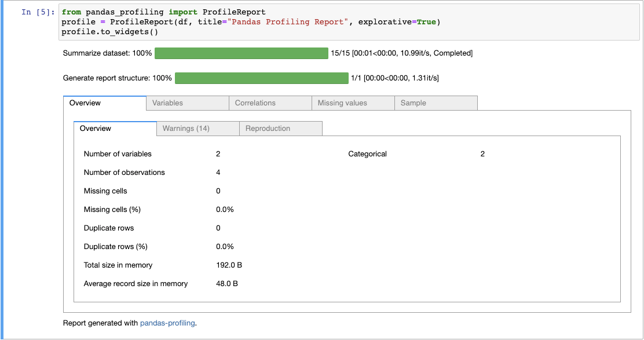This screenshot has width=644, height=340.
Task: Open the Warnings (14) sub-tab
Action: tap(198, 129)
